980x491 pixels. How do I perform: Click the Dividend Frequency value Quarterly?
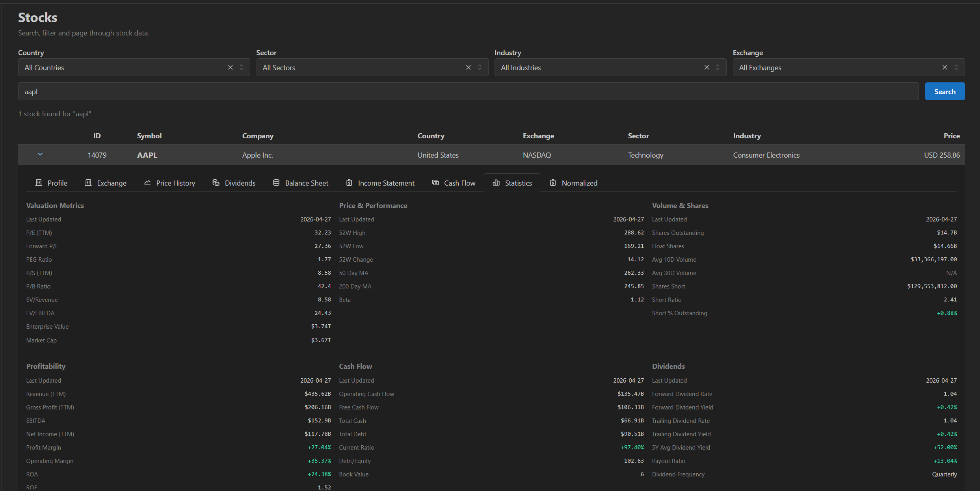[945, 474]
